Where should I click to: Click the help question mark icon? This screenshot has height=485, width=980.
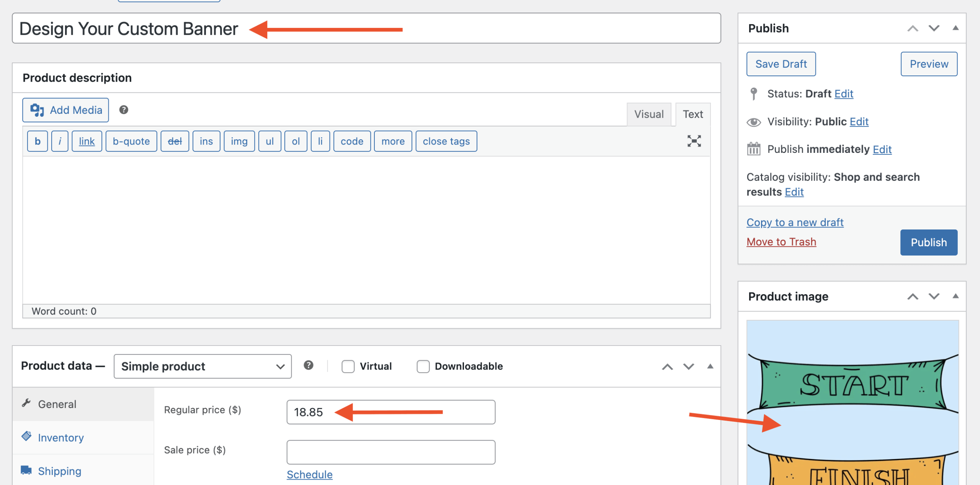[x=123, y=110]
